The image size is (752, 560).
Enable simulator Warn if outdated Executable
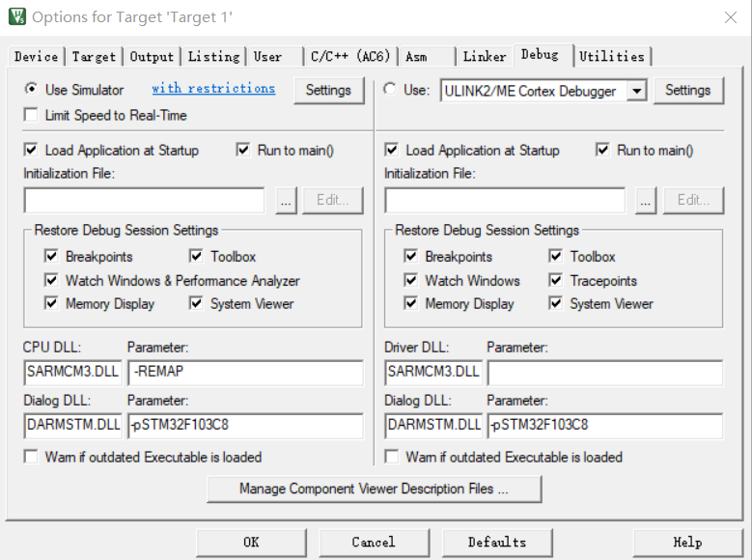tap(31, 457)
